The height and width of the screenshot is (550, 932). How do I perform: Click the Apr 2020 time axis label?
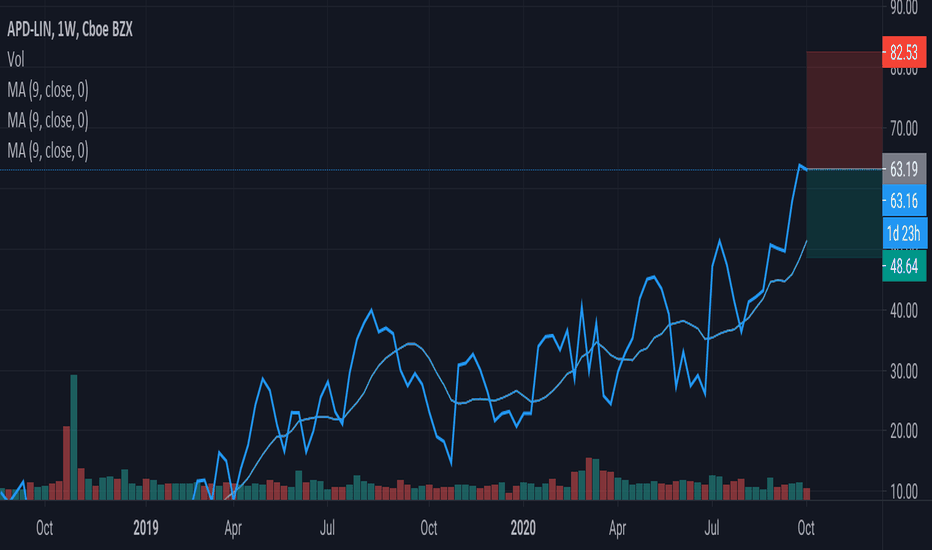(x=618, y=528)
